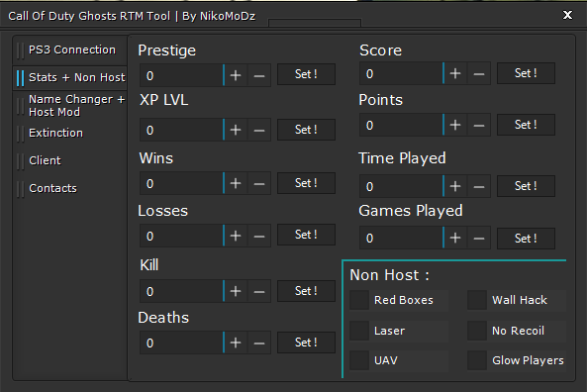Click plus next to XP LVL
The width and height of the screenshot is (587, 392).
click(x=236, y=130)
